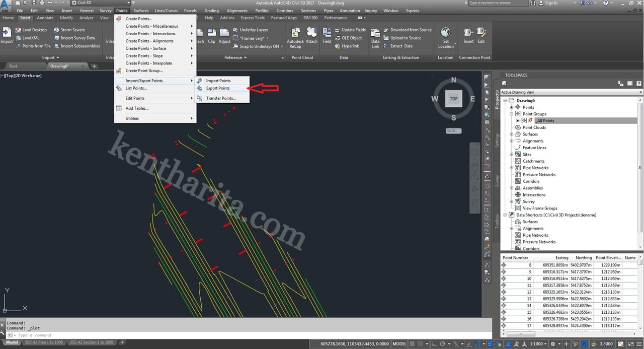
Task: Select Export Points from submenu
Action: click(x=218, y=88)
